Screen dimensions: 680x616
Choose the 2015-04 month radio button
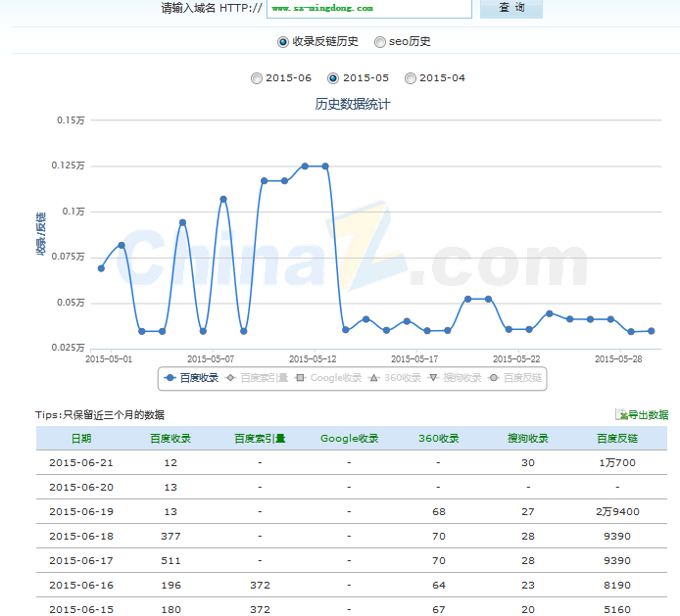411,78
